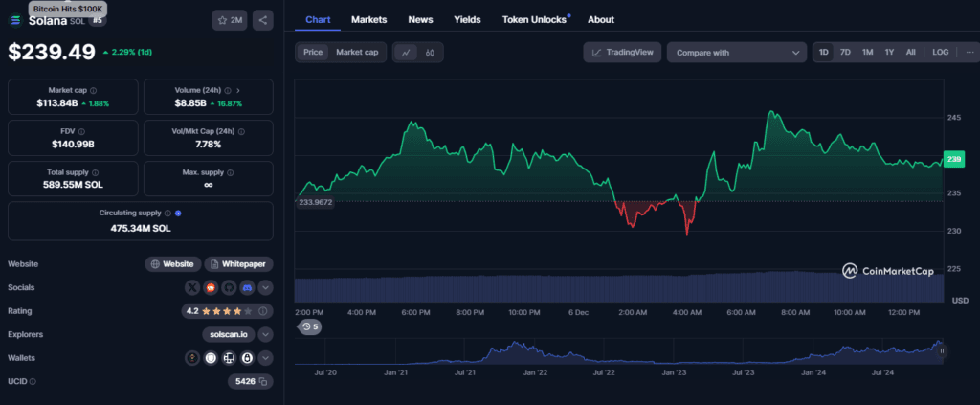Click the Max. supply info icon
The width and height of the screenshot is (980, 405).
(x=232, y=172)
